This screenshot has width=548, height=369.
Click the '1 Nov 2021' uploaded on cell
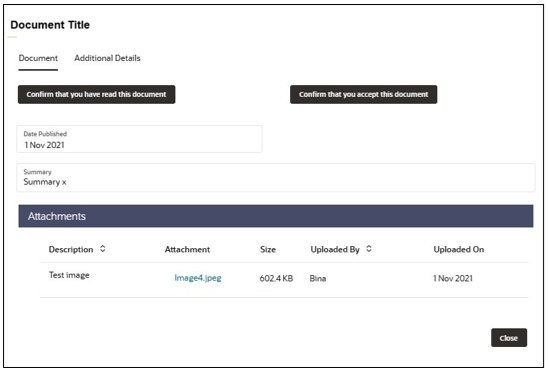tap(453, 278)
